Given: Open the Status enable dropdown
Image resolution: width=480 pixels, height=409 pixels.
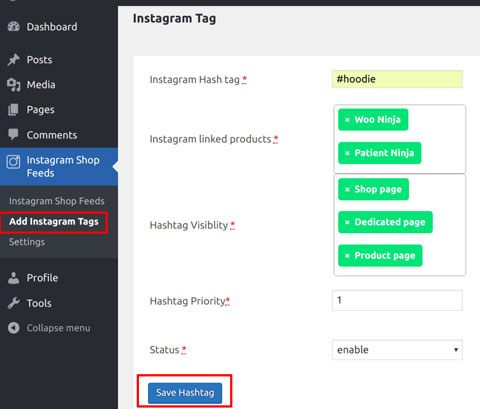Looking at the screenshot, I should (x=397, y=350).
